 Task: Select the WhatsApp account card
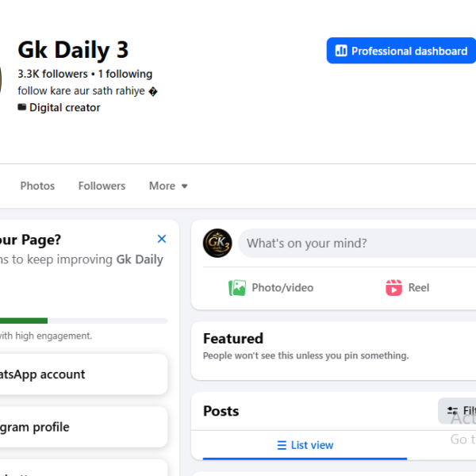84,374
